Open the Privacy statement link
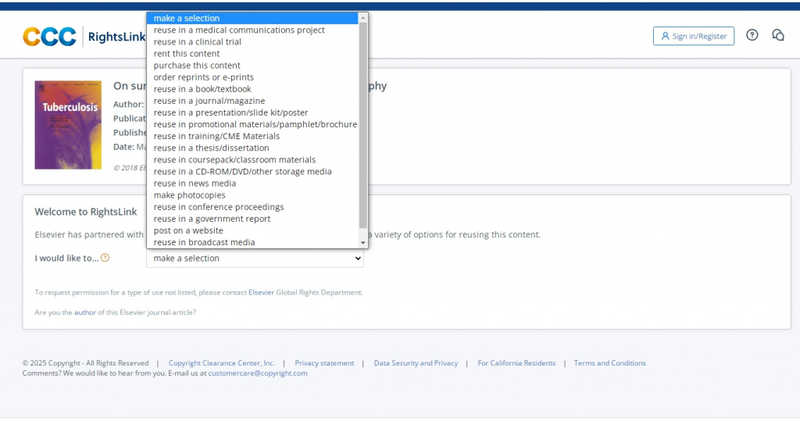The image size is (800, 421). pyautogui.click(x=324, y=363)
